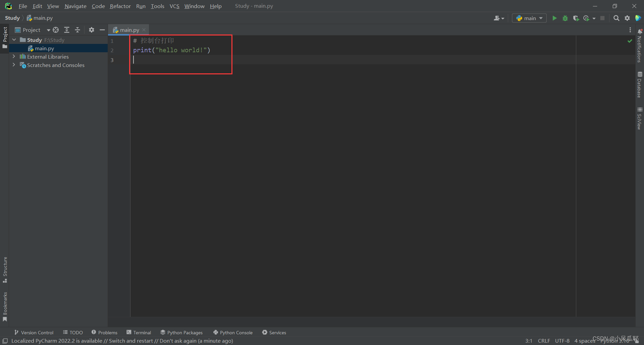Collapse the Study project folder

click(x=14, y=40)
